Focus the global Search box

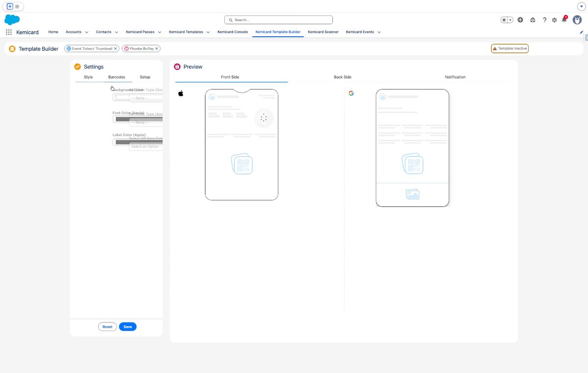click(x=278, y=20)
